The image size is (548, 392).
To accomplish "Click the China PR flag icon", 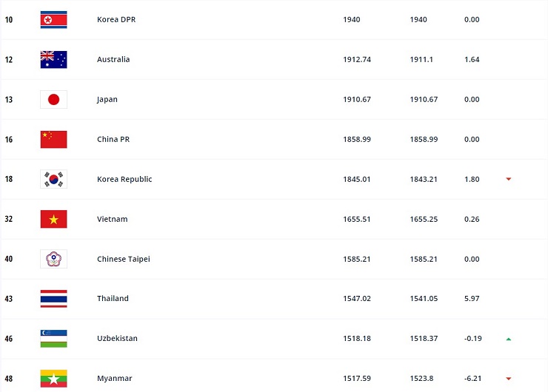I will (x=53, y=139).
